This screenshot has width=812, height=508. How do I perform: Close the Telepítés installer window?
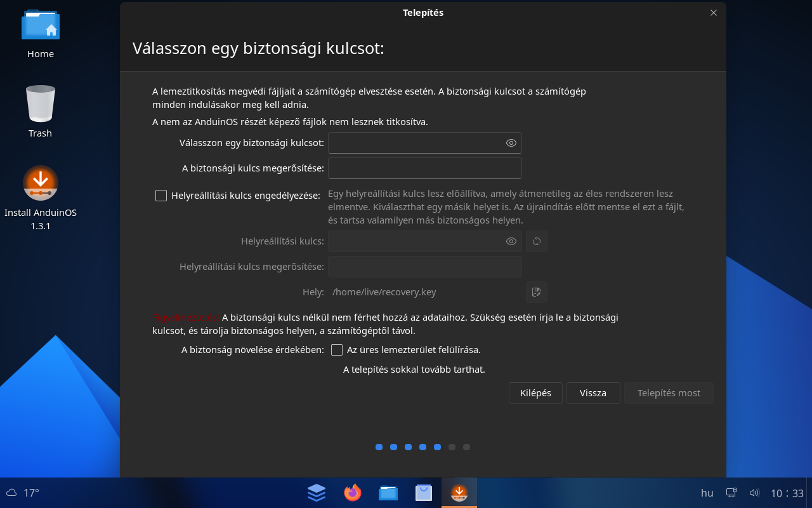(x=714, y=13)
